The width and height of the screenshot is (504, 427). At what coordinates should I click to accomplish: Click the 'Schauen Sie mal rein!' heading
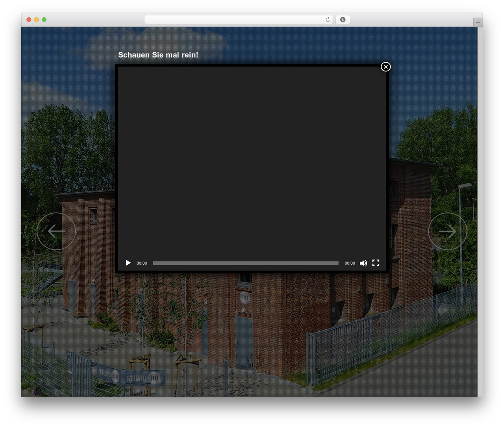[x=158, y=55]
